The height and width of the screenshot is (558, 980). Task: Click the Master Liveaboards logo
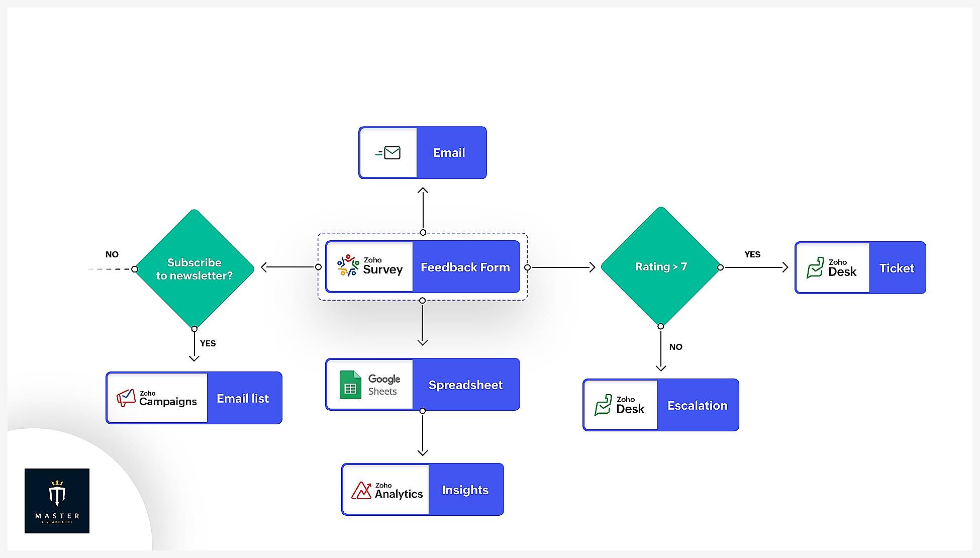coord(57,501)
